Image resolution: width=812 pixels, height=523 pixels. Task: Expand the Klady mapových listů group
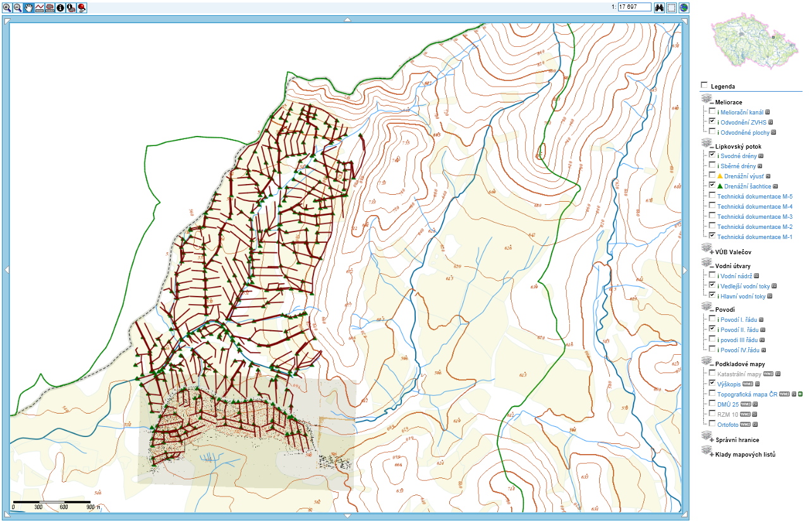pos(713,455)
